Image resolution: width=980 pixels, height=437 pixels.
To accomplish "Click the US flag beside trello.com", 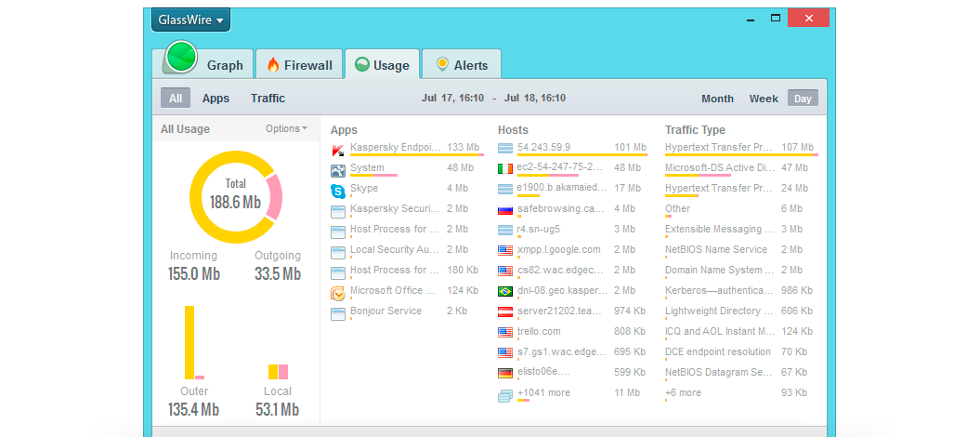I will (505, 332).
